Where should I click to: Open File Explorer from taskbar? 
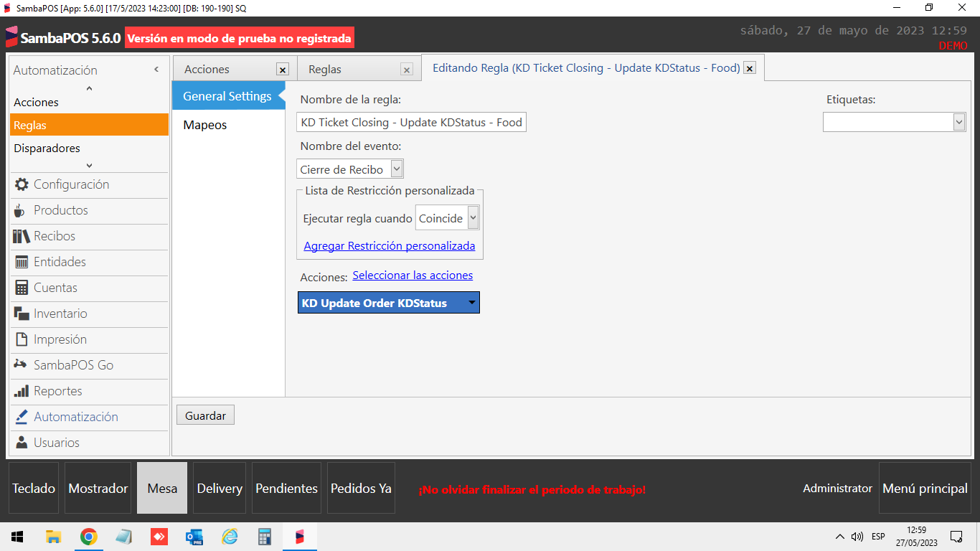click(x=53, y=537)
